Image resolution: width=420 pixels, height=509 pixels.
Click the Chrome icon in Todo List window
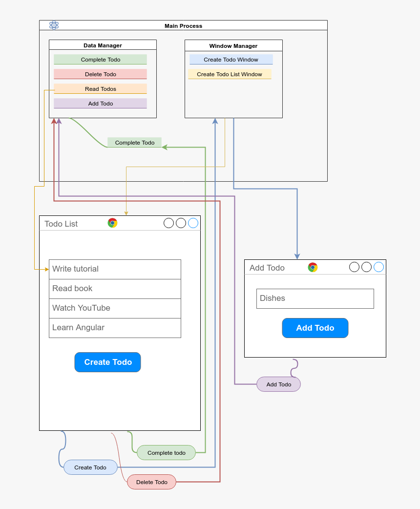pos(113,223)
